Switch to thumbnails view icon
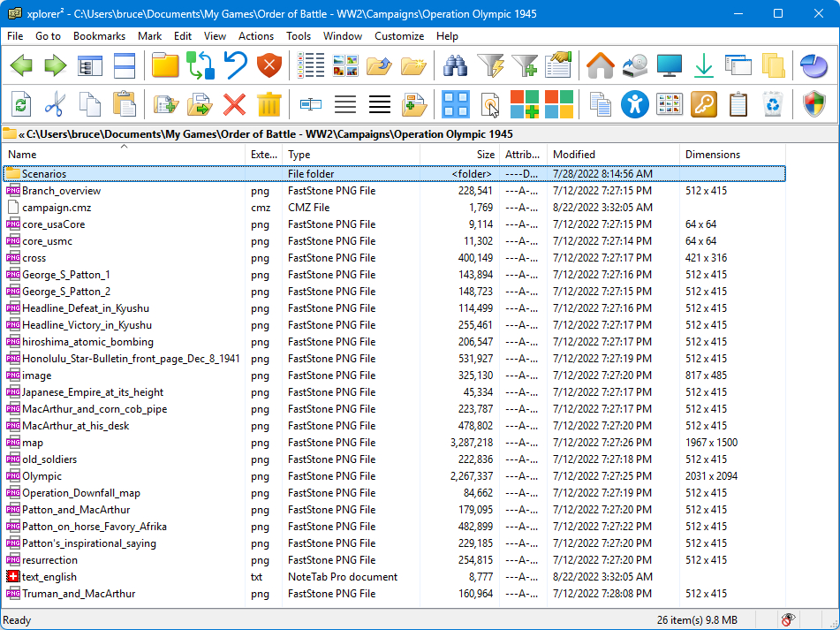840x630 pixels. tap(345, 65)
